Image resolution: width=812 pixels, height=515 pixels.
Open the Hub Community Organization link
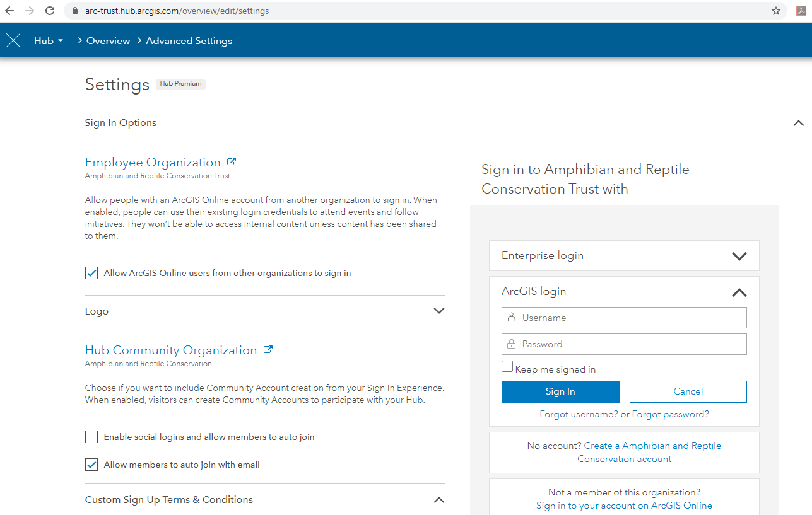point(171,350)
